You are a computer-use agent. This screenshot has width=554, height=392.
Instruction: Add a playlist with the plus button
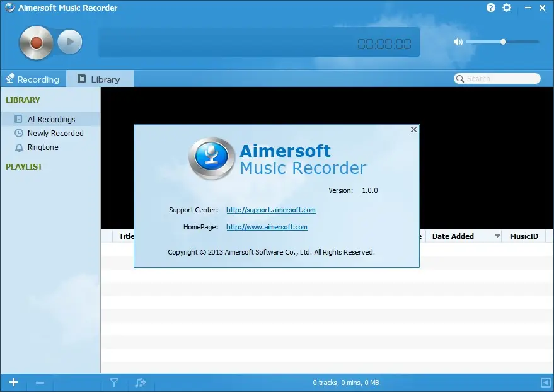click(13, 383)
